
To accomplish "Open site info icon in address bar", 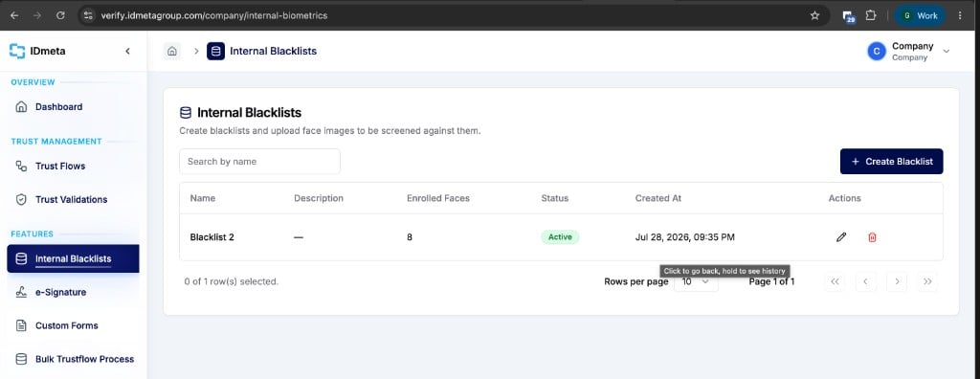I will point(88,15).
